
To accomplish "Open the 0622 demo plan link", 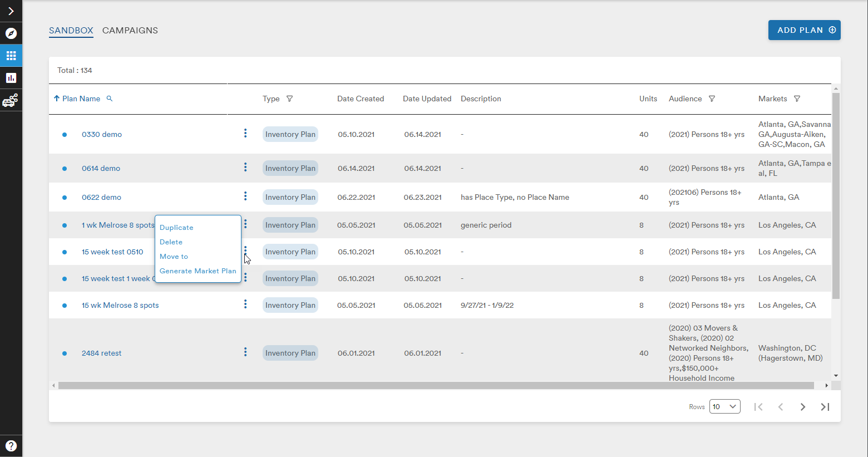I will pos(101,197).
